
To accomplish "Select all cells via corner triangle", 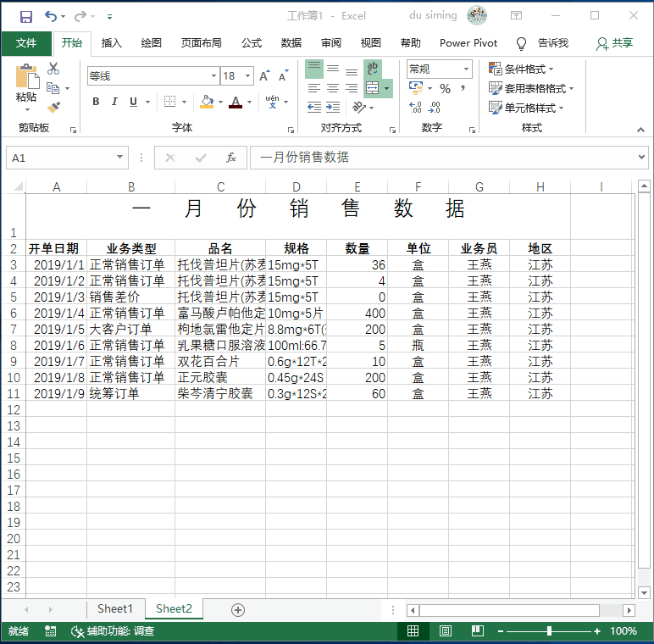I will click(18, 186).
